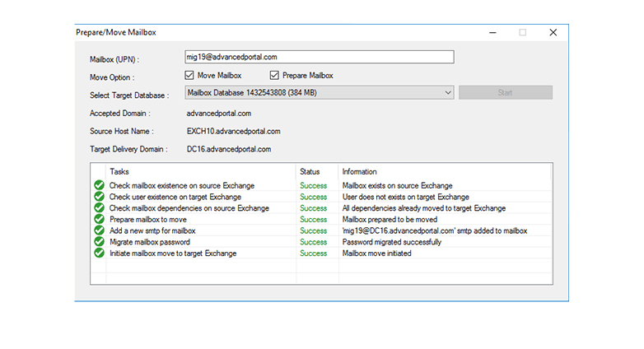Screen dimensions: 644x349
Task: Open the Select Target Database dropdown
Action: (x=320, y=92)
